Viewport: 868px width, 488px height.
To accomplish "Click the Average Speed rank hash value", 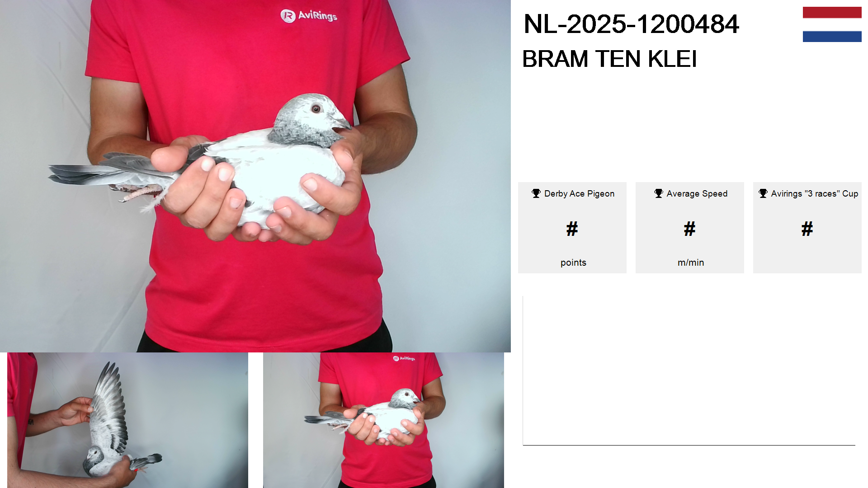I will (x=690, y=229).
